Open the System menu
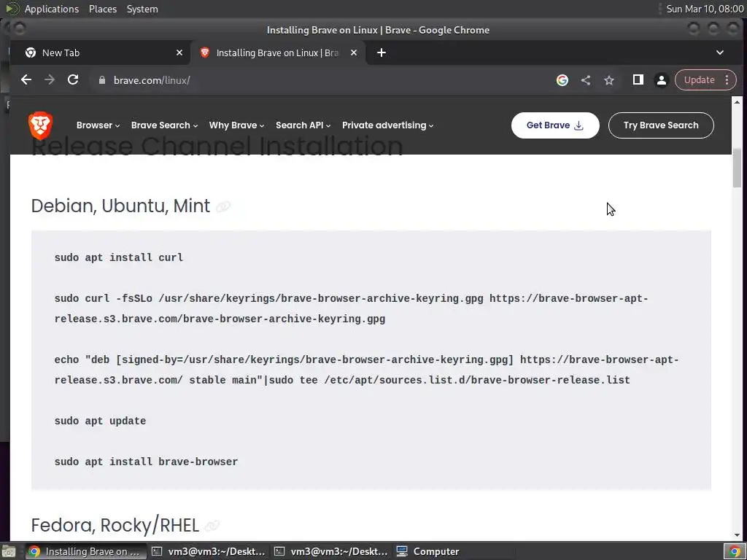The width and height of the screenshot is (747, 560). tap(142, 9)
